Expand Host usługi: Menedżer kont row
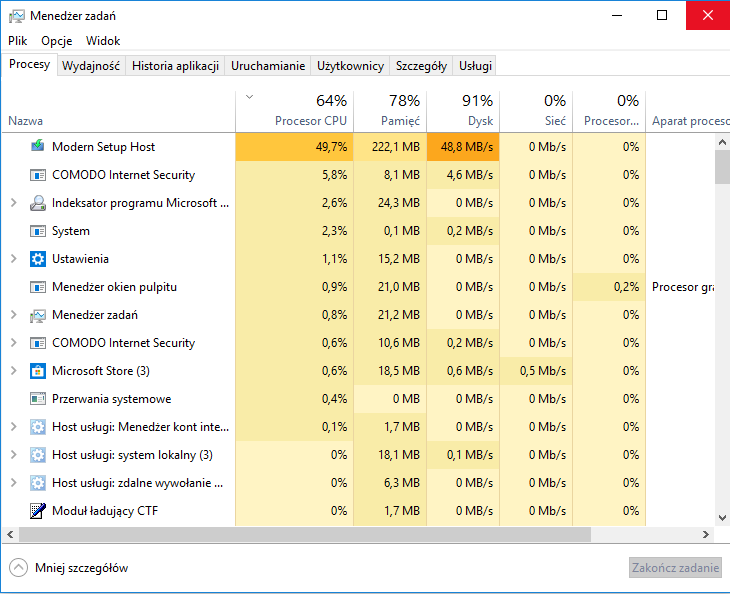 (14, 427)
